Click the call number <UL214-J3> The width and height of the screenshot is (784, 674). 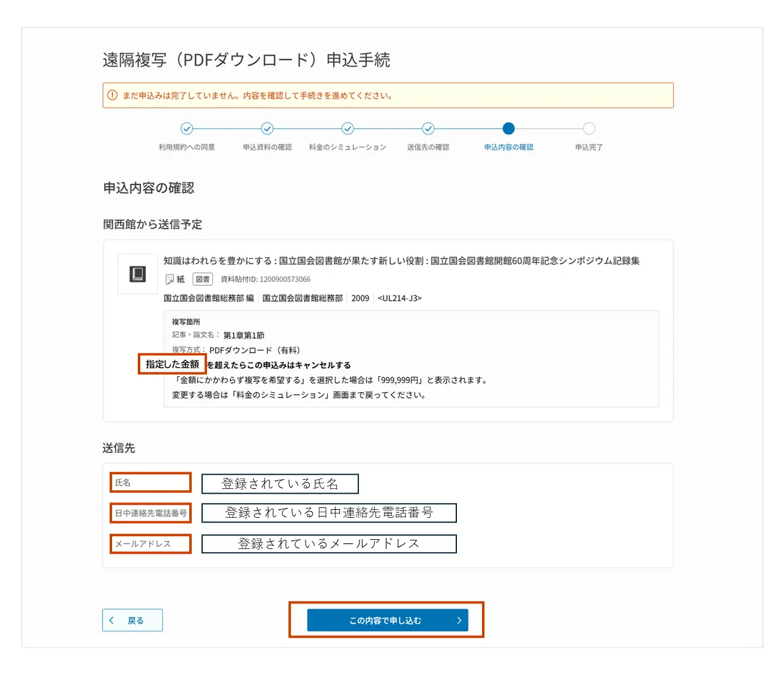point(399,298)
